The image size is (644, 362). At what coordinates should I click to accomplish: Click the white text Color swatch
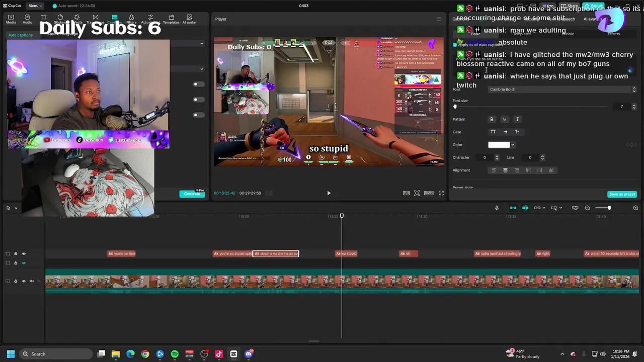(x=499, y=145)
